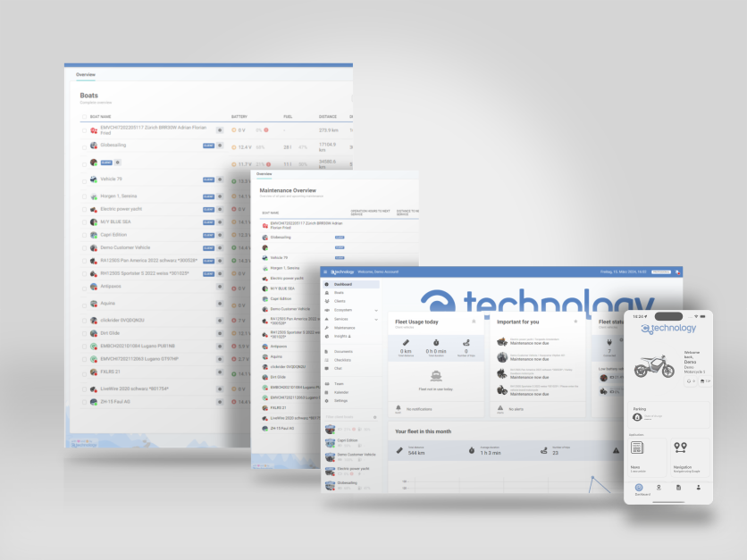The image size is (747, 560).
Task: Open the News tile on the phone
Action: click(647, 457)
